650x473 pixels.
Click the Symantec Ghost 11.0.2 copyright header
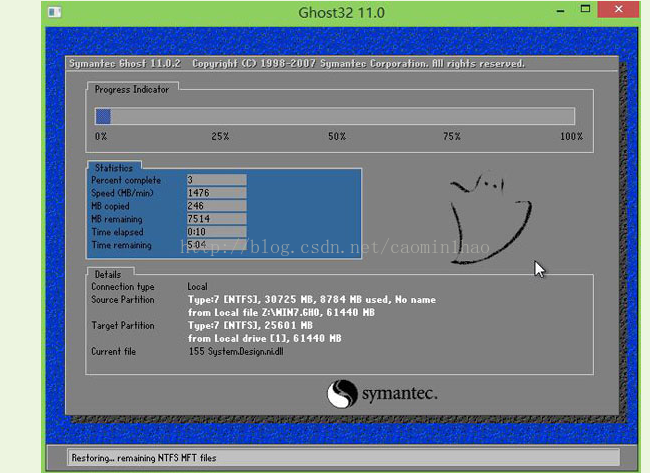[x=296, y=63]
